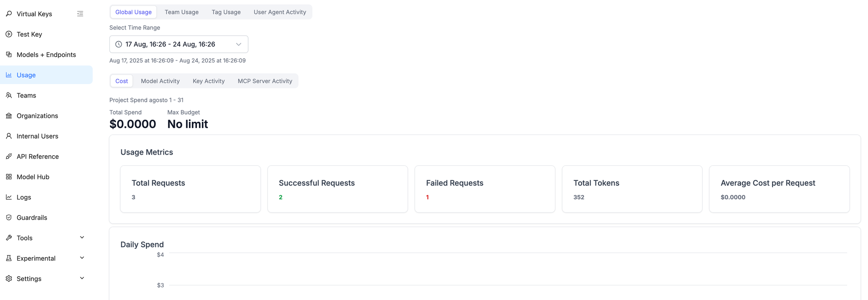Screen dimensions: 868x300
Task: Click the Organizations building icon
Action: pyautogui.click(x=9, y=116)
